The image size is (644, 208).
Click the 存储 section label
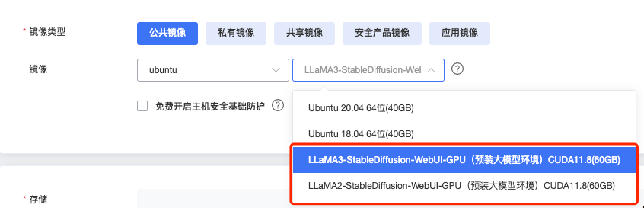[38, 199]
